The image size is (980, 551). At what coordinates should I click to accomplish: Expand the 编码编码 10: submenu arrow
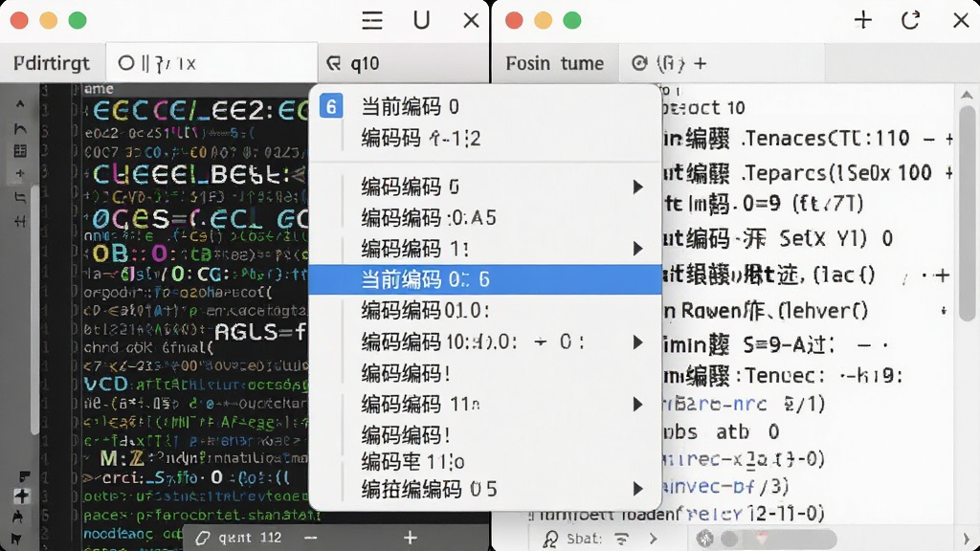pos(637,342)
